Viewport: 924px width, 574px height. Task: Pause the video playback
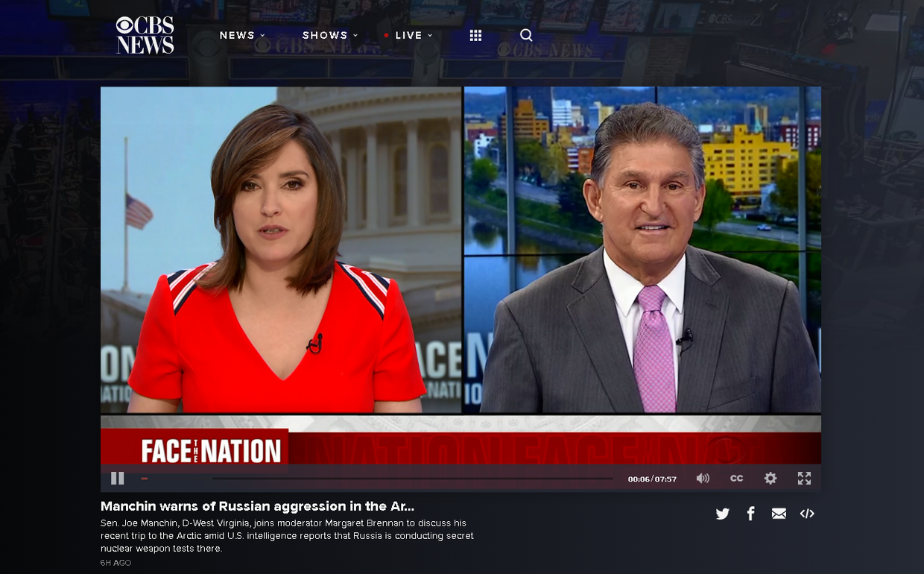click(118, 479)
